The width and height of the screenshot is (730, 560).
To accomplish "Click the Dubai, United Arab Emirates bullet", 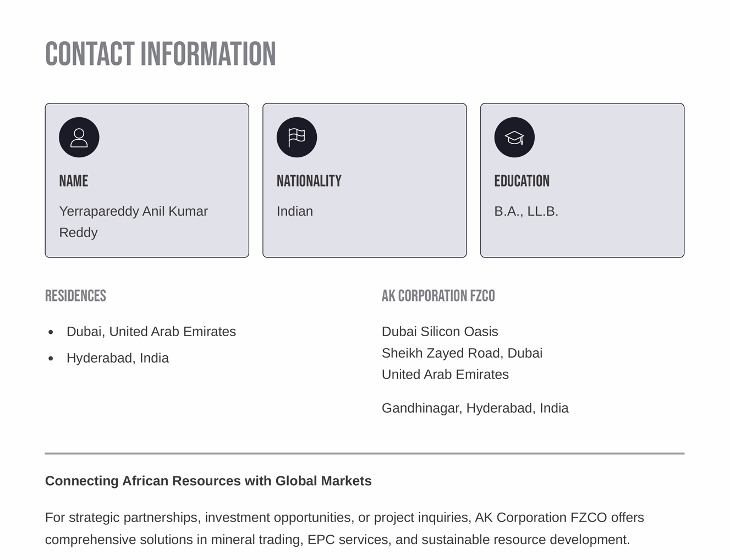I will tap(151, 332).
